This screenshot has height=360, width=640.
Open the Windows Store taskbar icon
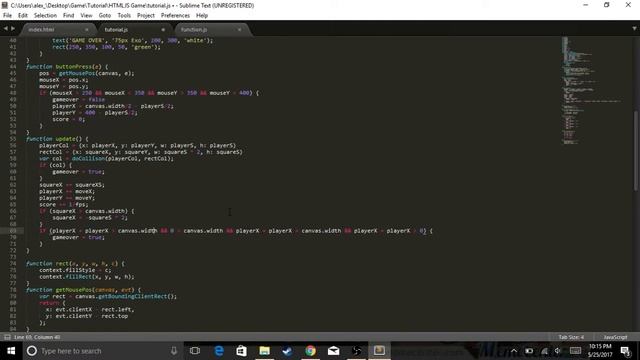[242, 351]
